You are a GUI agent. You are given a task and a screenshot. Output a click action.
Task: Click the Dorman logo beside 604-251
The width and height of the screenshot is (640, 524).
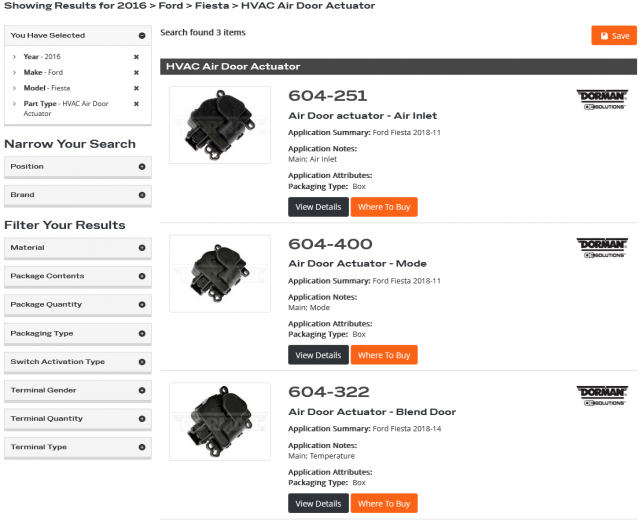601,100
